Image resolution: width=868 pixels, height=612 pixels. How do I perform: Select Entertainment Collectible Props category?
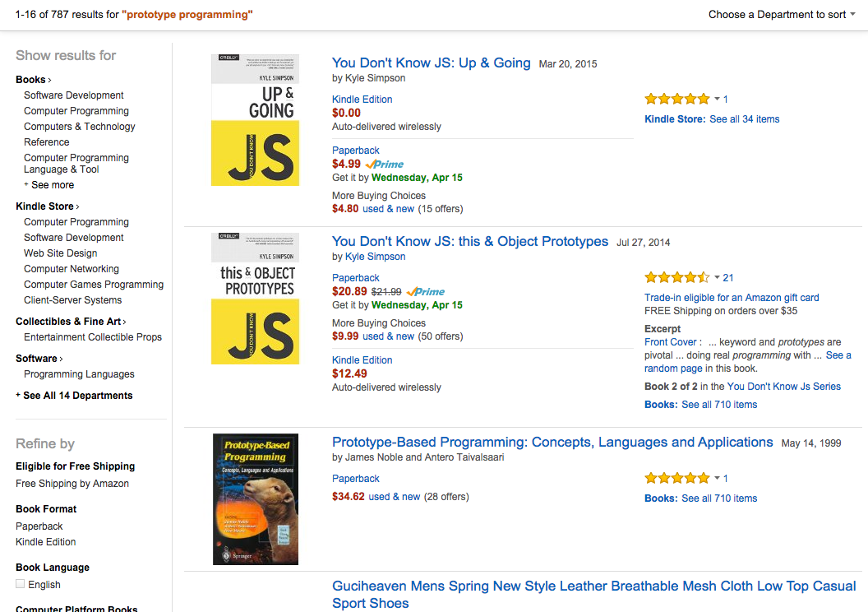[x=93, y=336]
